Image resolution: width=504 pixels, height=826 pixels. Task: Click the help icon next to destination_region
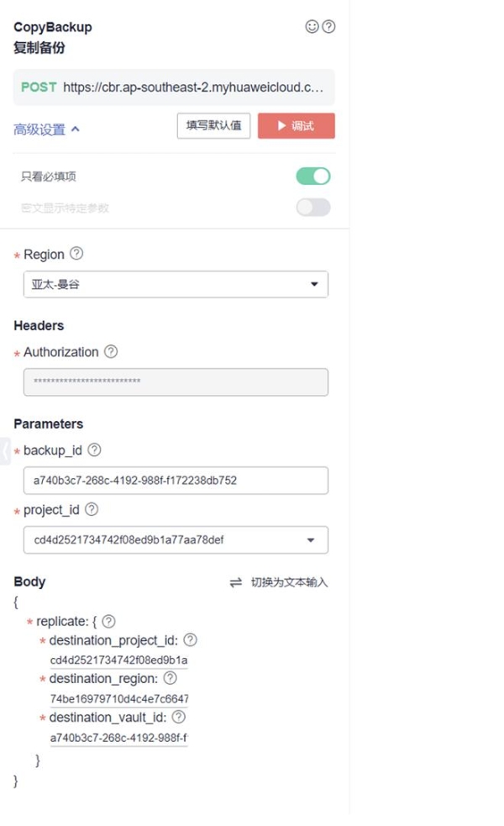(x=170, y=678)
